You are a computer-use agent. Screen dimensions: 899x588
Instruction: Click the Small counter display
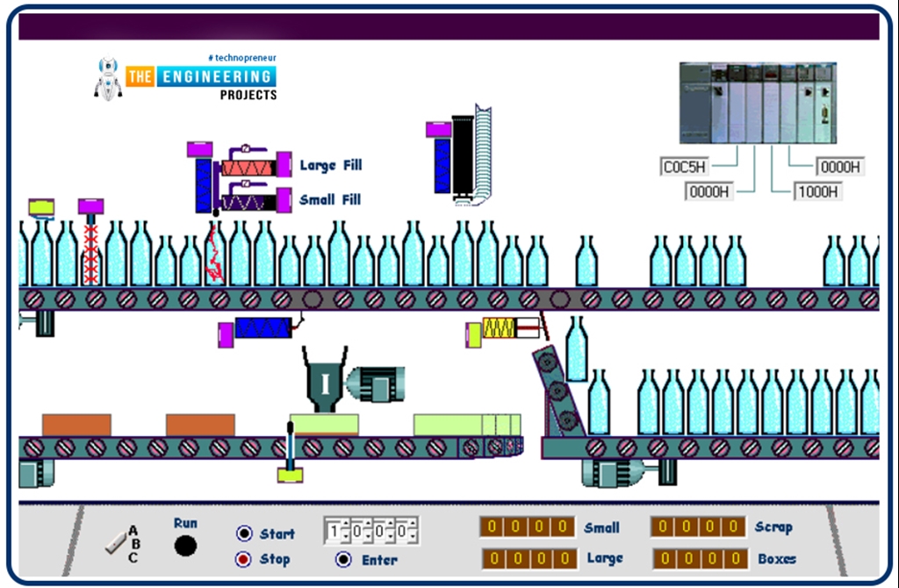525,527
